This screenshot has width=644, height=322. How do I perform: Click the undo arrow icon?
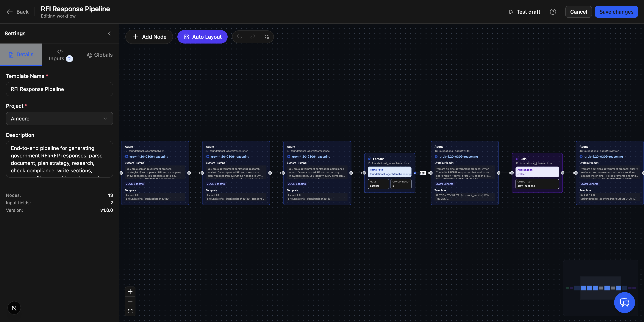[239, 37]
